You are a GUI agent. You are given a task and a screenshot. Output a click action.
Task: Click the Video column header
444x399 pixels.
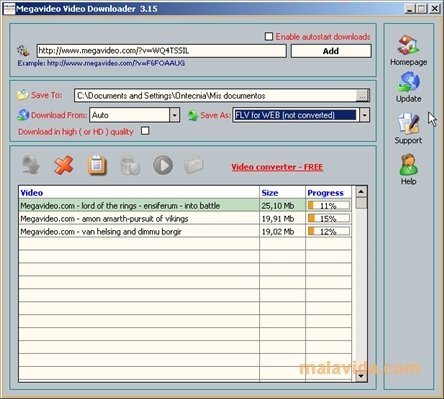coord(139,193)
